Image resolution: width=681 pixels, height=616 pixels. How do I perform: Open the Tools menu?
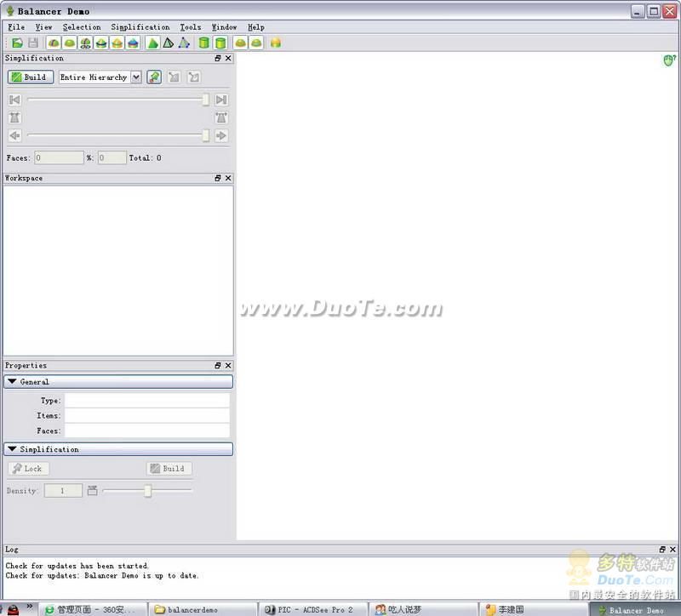pos(191,27)
